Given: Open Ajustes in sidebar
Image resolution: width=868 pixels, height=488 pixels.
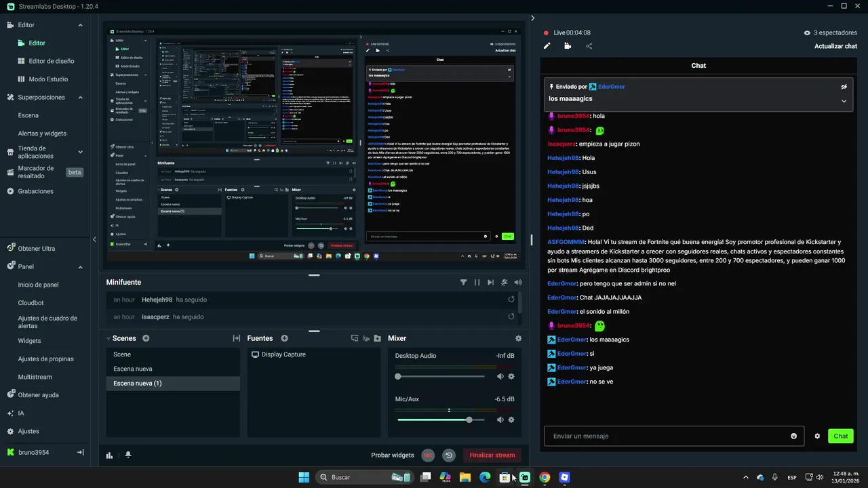Looking at the screenshot, I should [x=28, y=431].
